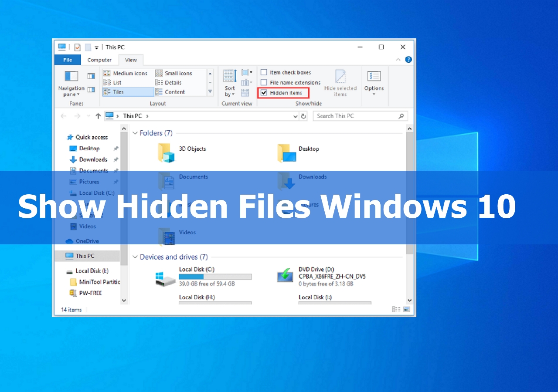Select the Local Disk (H:) drive label
Image resolution: width=558 pixels, height=392 pixels.
tap(197, 297)
